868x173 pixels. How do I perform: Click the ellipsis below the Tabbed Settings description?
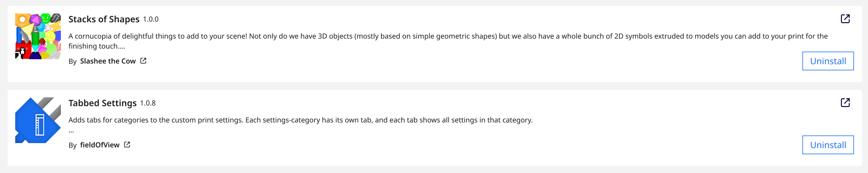(x=71, y=131)
